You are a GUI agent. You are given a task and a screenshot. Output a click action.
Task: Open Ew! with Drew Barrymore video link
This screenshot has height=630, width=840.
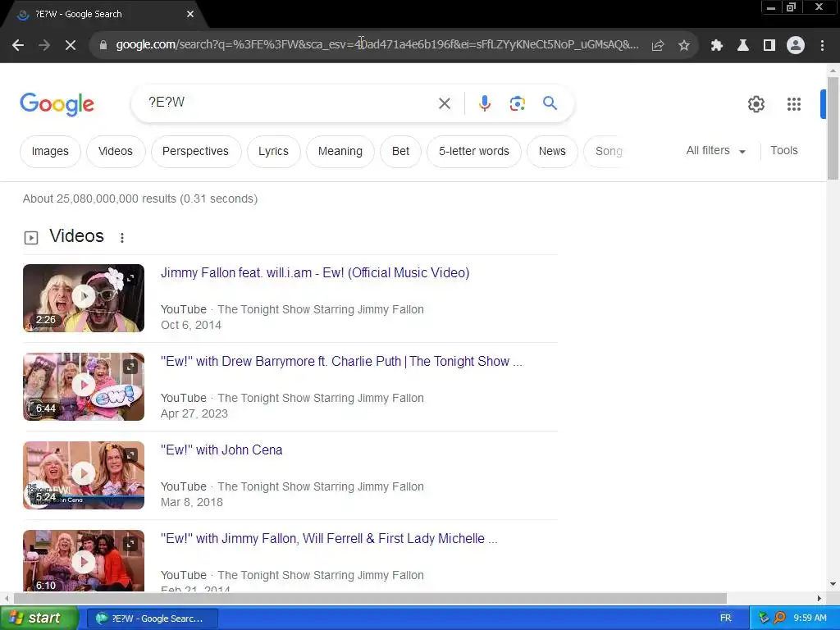click(341, 362)
